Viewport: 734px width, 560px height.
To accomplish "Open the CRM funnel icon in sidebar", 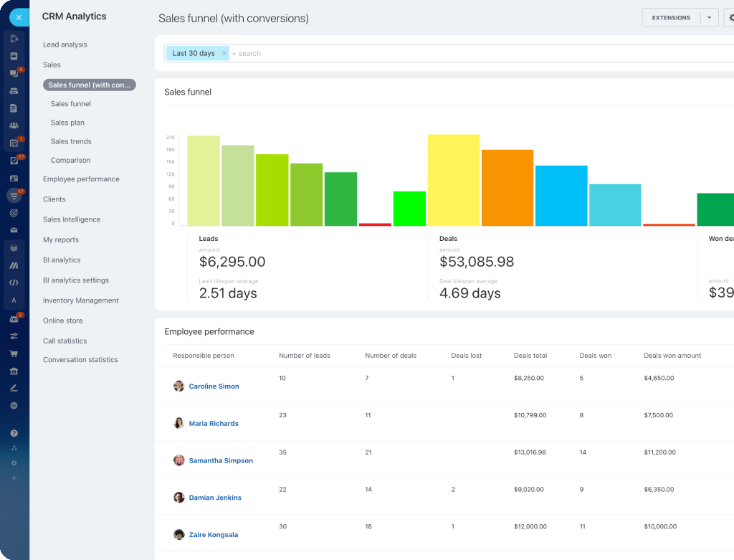I will click(x=14, y=195).
